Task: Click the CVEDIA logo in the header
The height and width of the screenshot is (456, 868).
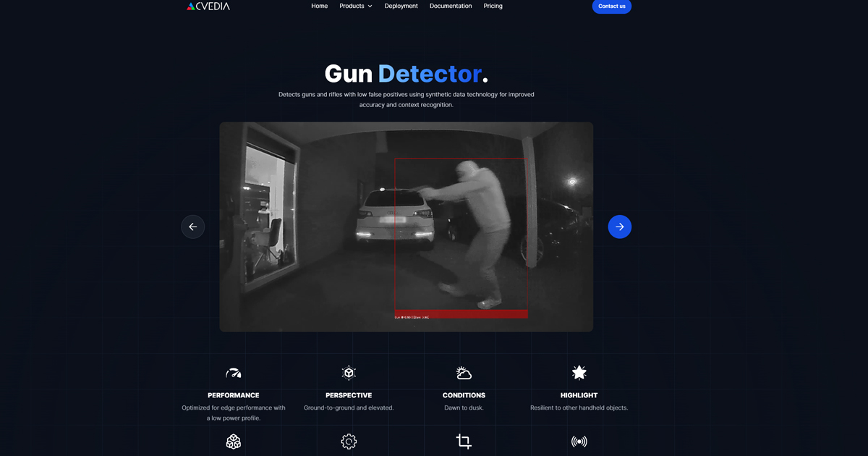Action: click(208, 6)
